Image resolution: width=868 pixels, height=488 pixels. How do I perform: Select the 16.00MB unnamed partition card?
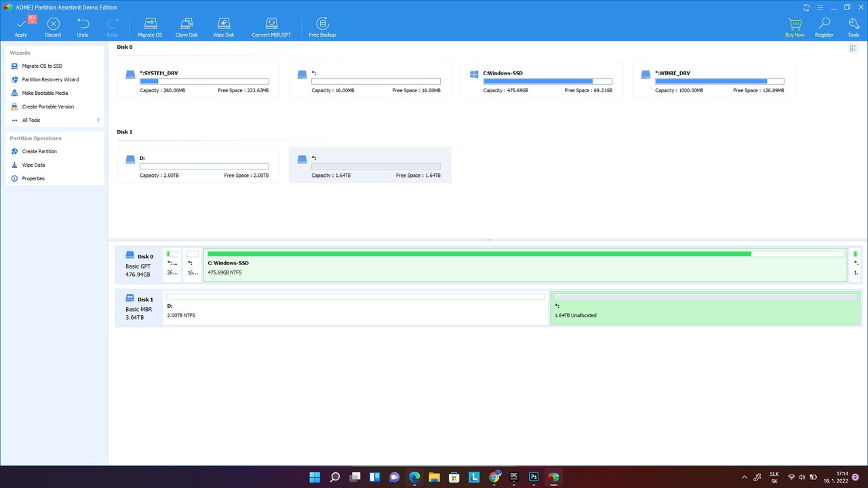click(x=370, y=80)
